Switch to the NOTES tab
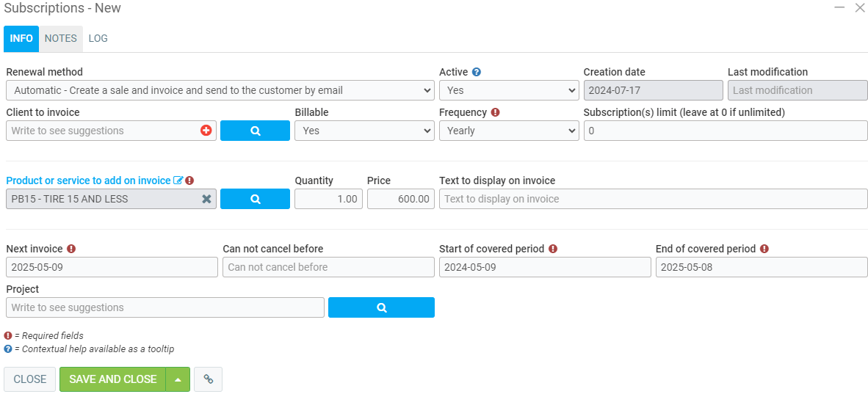The image size is (868, 394). [x=60, y=38]
